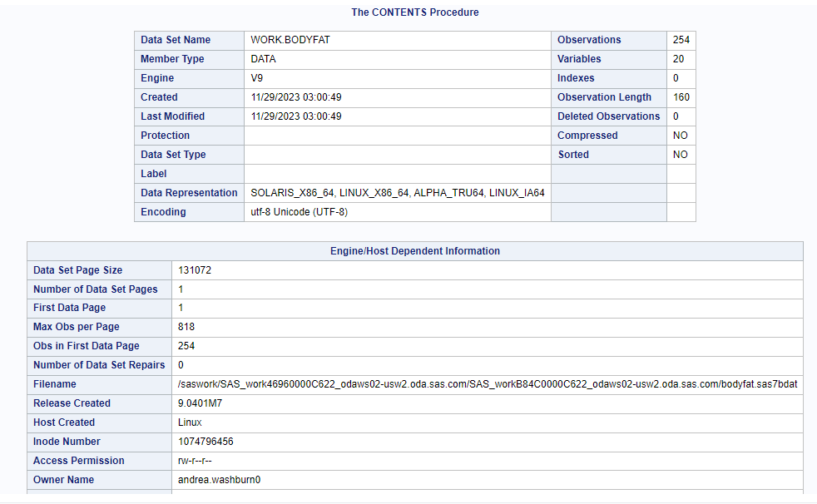This screenshot has height=504, width=817.
Task: Click the Observation Length value 160
Action: click(681, 96)
